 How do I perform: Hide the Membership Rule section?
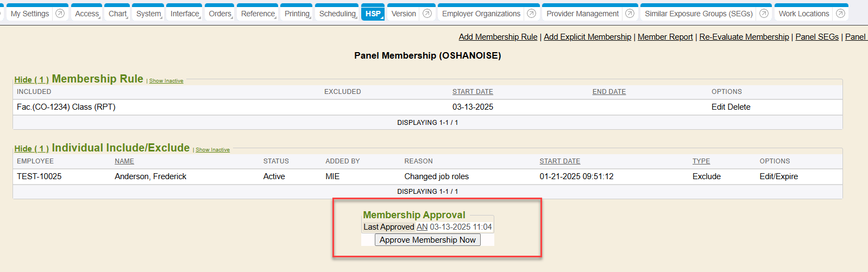(32, 80)
